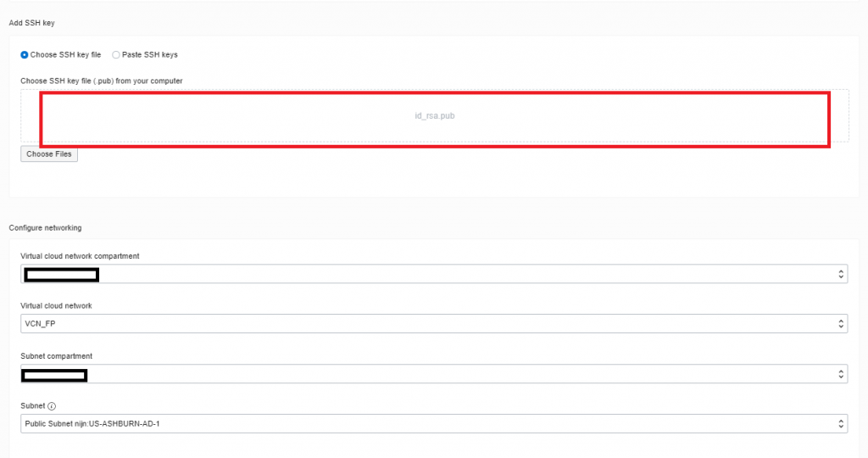Click the Choose Files button
This screenshot has width=868, height=458.
click(49, 154)
